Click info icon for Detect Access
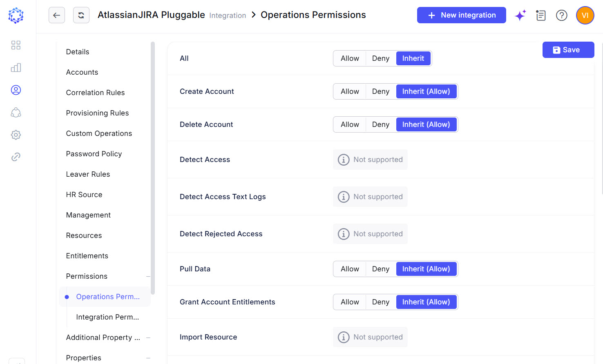 [344, 160]
